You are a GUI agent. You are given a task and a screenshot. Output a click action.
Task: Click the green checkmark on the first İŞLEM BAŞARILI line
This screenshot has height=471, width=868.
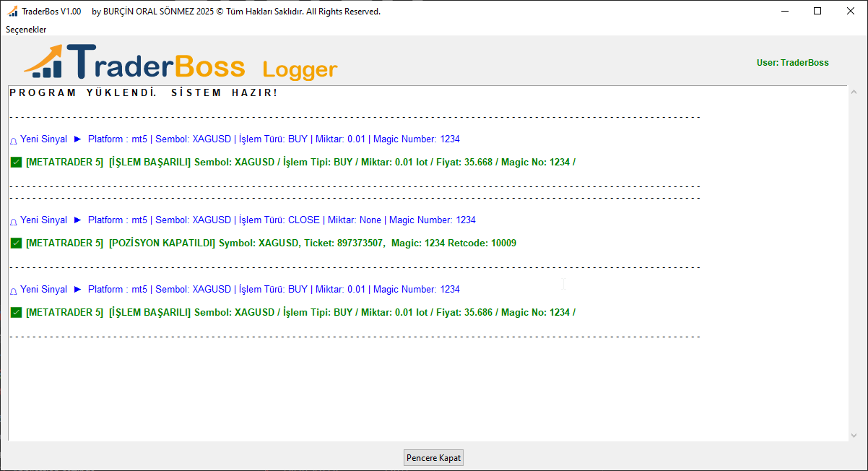point(15,162)
